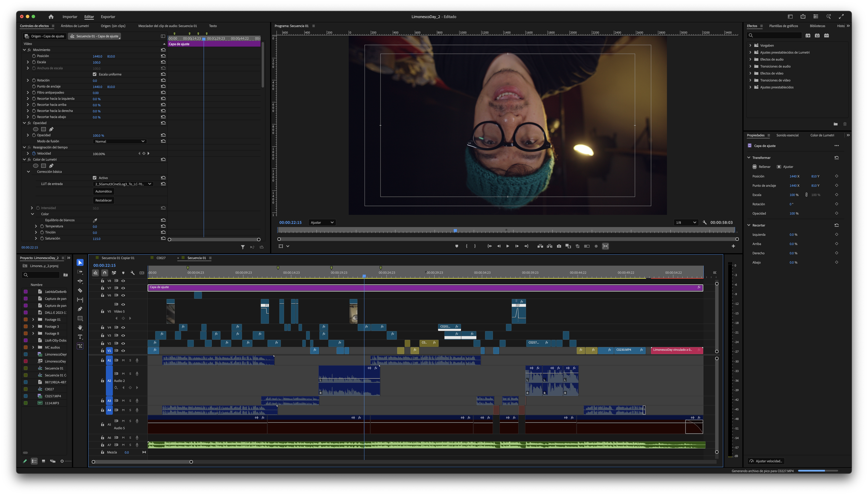
Task: Select the Type tool
Action: click(x=80, y=337)
